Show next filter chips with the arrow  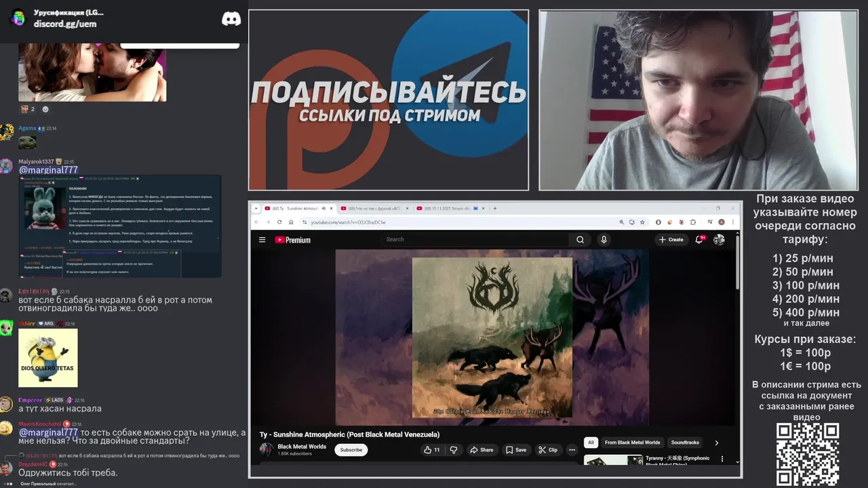pos(717,443)
